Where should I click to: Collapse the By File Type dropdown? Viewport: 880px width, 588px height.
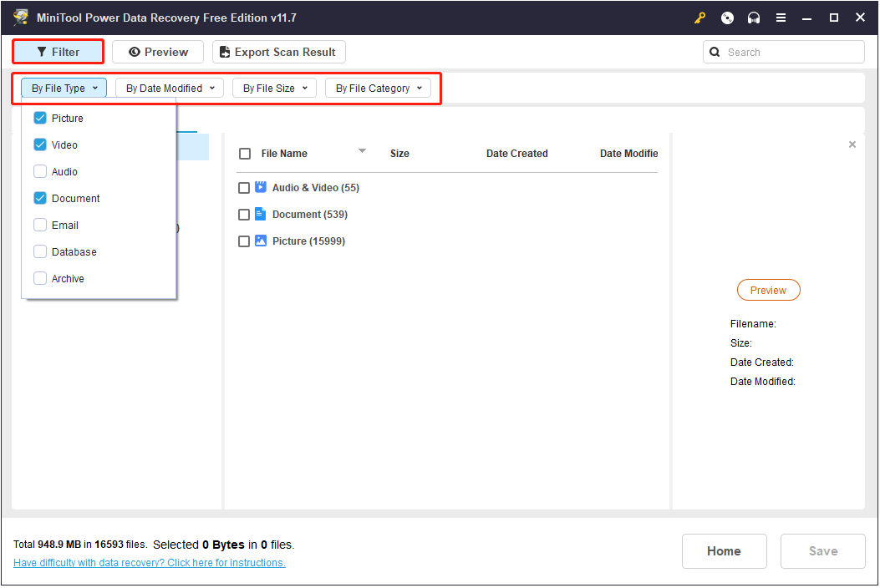64,88
